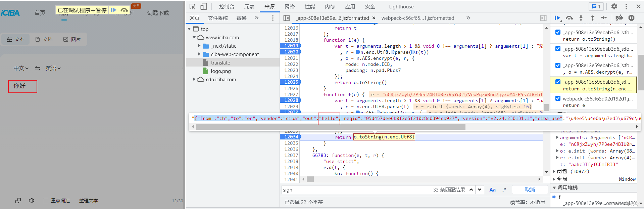
Task: Toggle the device toolbar icon
Action: pyautogui.click(x=204, y=6)
